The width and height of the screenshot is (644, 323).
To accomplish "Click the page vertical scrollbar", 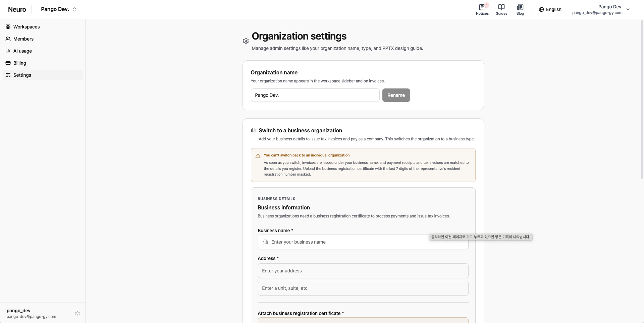I will tap(642, 100).
